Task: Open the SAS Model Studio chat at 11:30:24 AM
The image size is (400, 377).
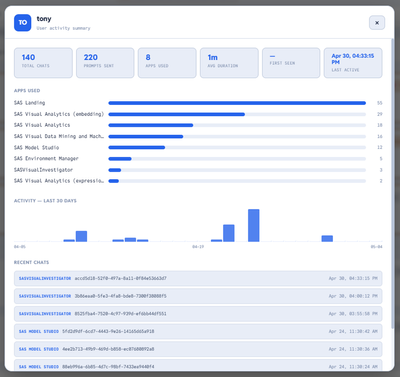Action: pyautogui.click(x=198, y=365)
